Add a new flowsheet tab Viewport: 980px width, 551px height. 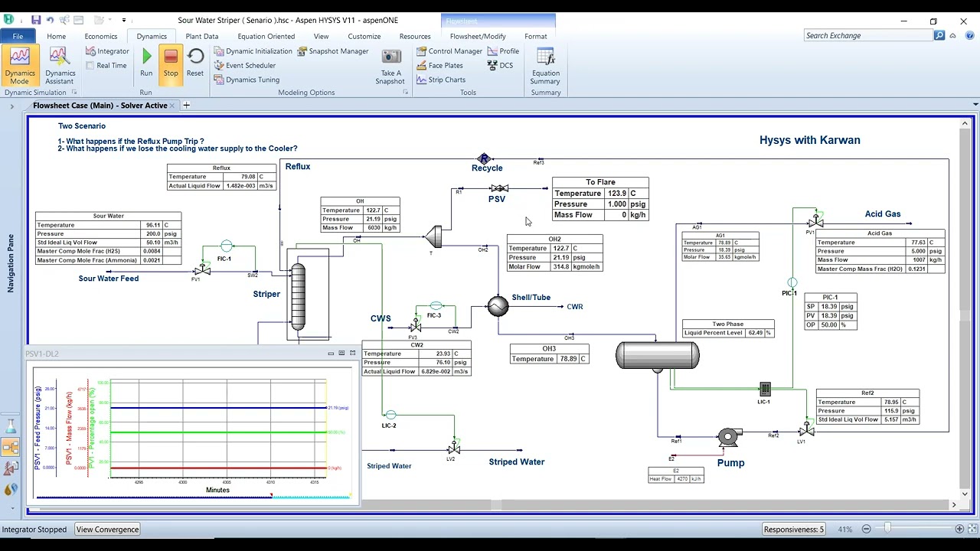tap(186, 105)
